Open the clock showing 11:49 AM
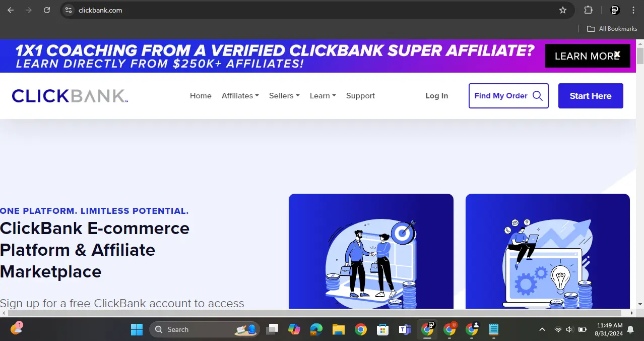Viewport: 644px width, 341px height. 609,329
